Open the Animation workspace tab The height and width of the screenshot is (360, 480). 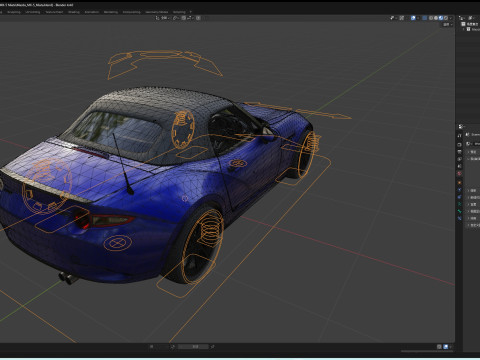92,12
